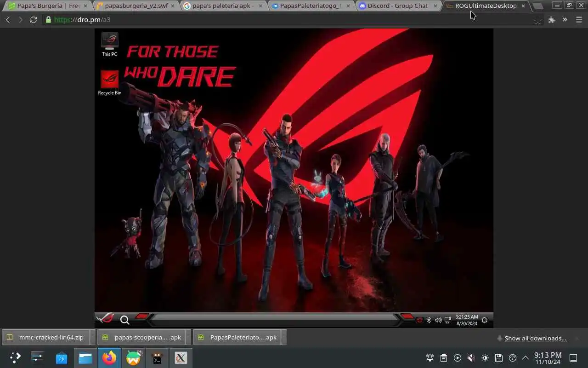Viewport: 588px width, 368px height.
Task: Expand the hidden toolbar items chevron
Action: point(565,20)
